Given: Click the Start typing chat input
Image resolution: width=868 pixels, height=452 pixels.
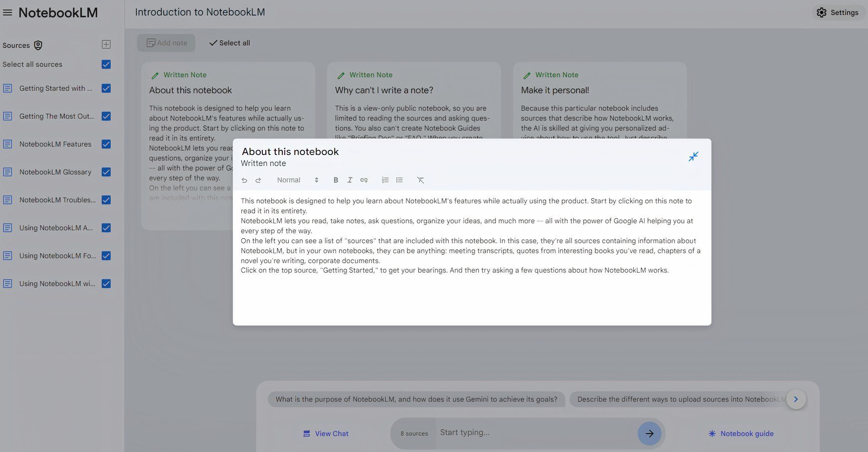Looking at the screenshot, I should [x=536, y=433].
